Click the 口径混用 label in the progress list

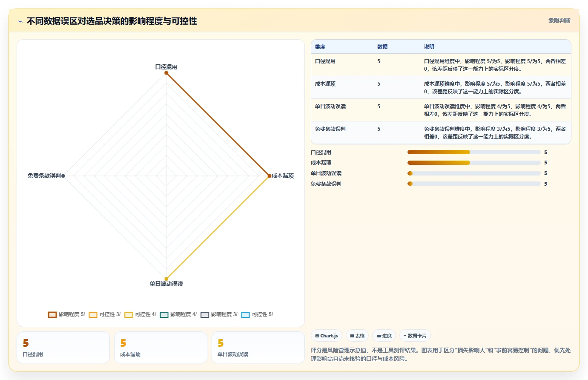point(321,153)
